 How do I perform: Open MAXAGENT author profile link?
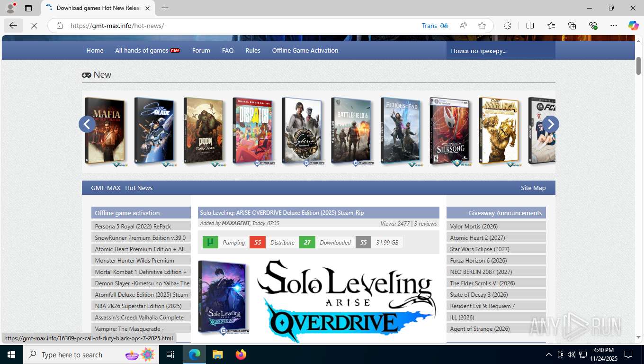(236, 223)
